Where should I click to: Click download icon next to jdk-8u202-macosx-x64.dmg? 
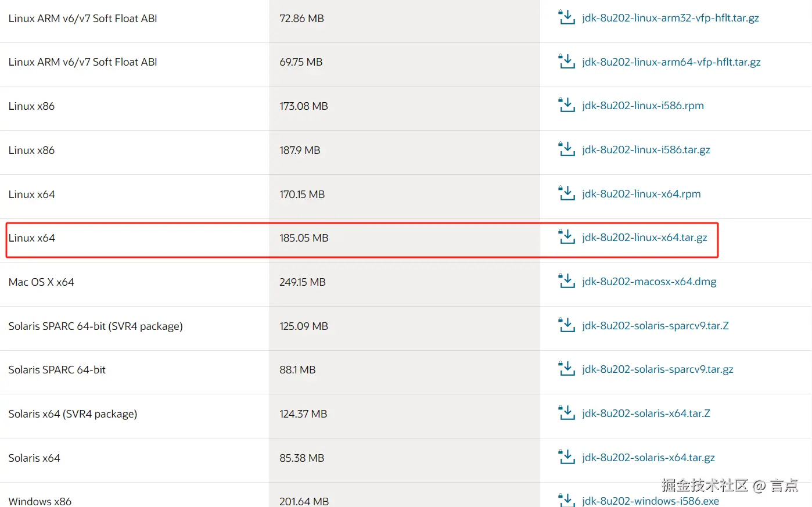[x=566, y=281]
